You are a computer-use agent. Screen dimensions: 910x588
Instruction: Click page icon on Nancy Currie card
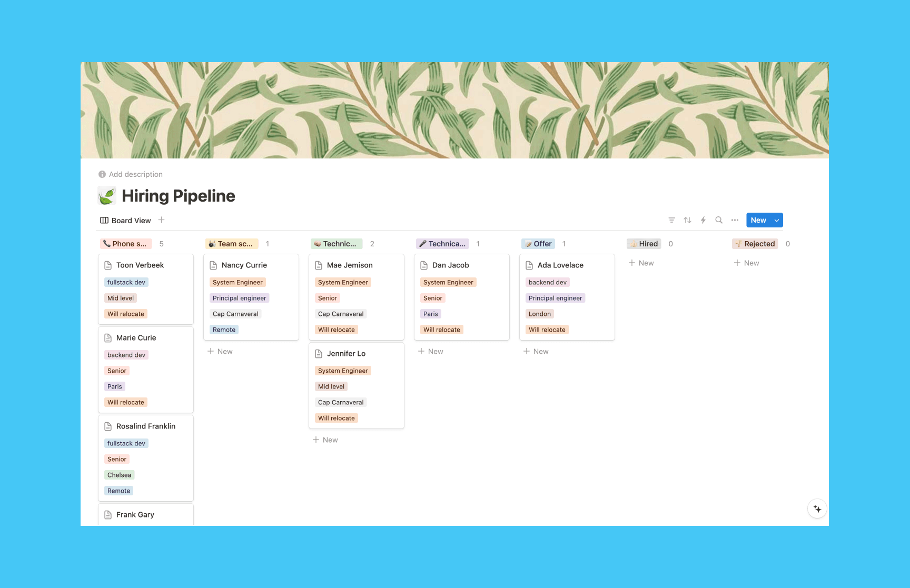coord(213,265)
